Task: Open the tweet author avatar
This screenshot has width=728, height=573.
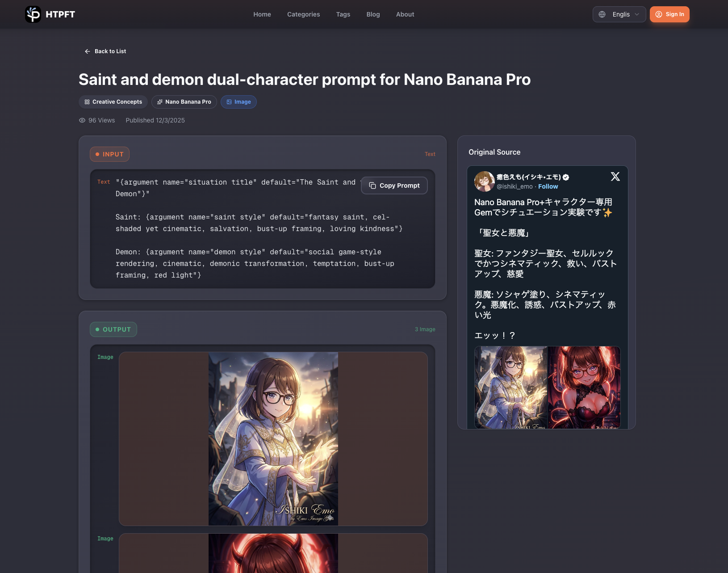Action: (484, 181)
